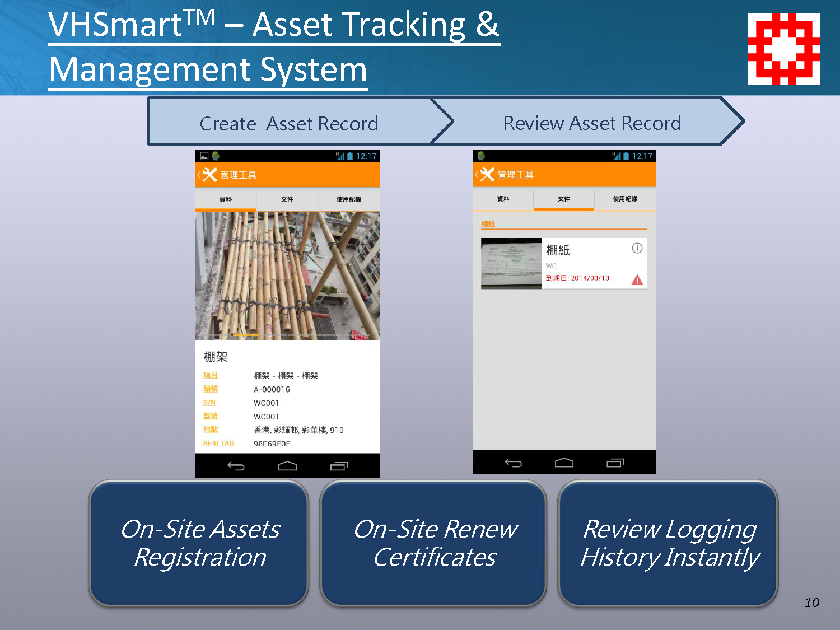Tap the expiry date 2014/03/13
The height and width of the screenshot is (630, 840).
point(590,278)
